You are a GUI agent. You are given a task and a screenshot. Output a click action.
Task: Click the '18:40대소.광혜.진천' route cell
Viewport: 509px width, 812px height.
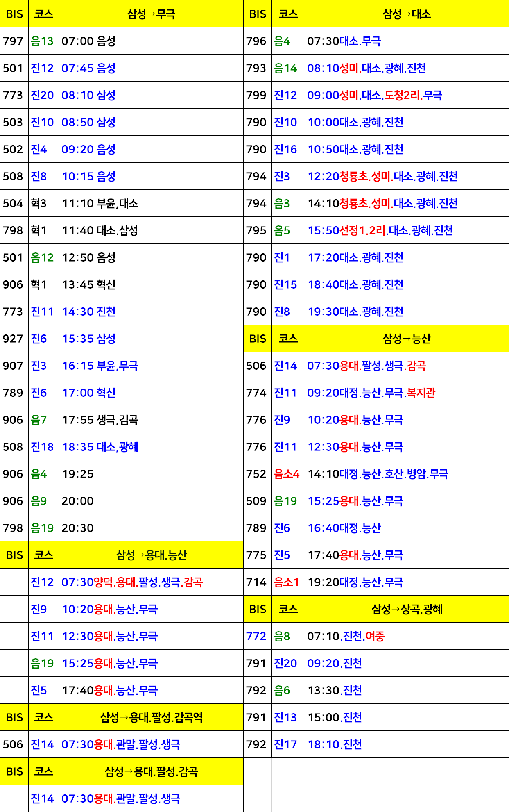[407, 284]
